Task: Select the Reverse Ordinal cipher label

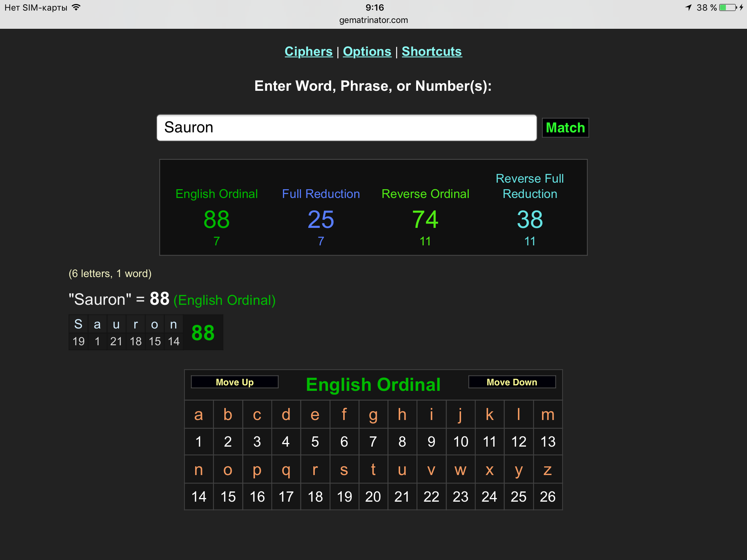Action: (425, 194)
